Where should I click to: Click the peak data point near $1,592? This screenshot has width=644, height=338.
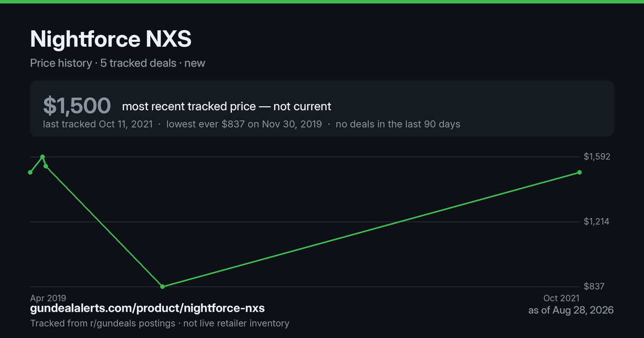point(42,157)
